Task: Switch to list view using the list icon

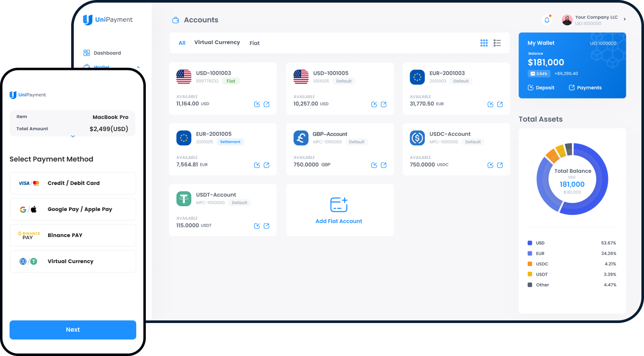Action: click(x=497, y=43)
